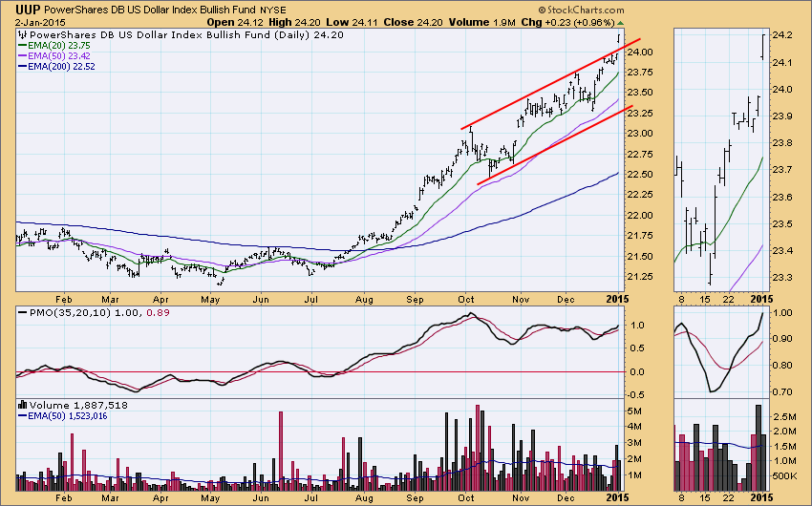
Task: Click the 22.50 price axis label
Action: [639, 175]
